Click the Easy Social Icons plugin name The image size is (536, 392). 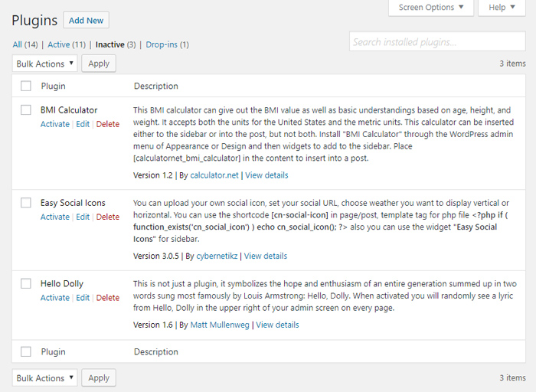pyautogui.click(x=73, y=203)
